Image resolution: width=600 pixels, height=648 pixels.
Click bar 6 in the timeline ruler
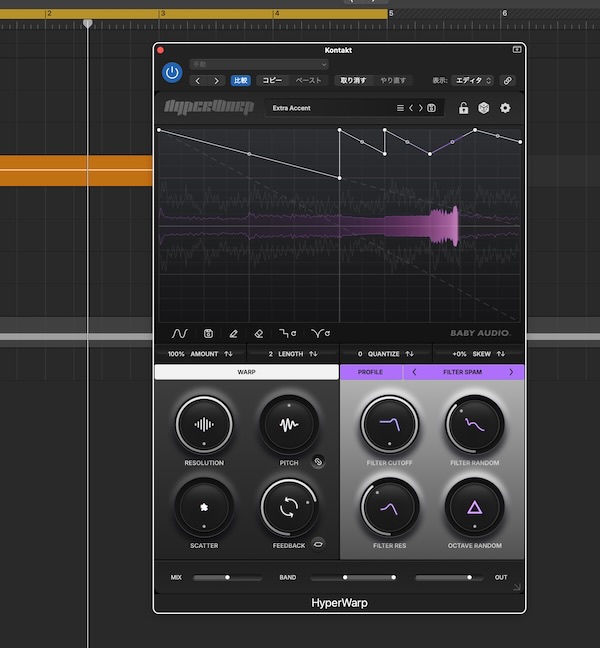click(505, 14)
